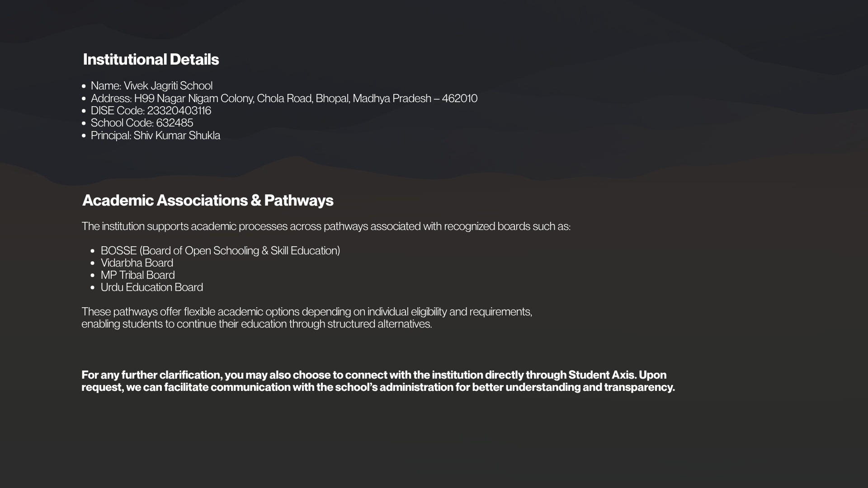Click the bullet dot before "Name:"
The height and width of the screenshot is (488, 868).
point(84,86)
